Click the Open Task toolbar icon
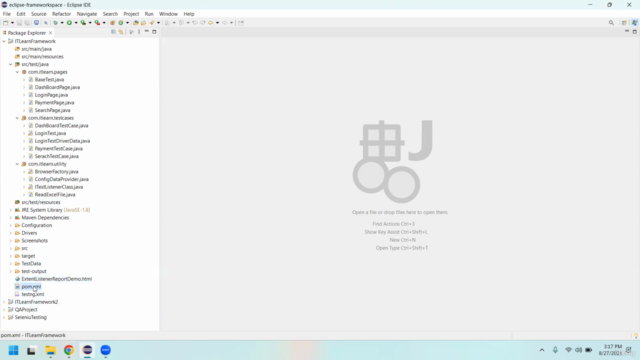The image size is (640, 360). click(143, 23)
